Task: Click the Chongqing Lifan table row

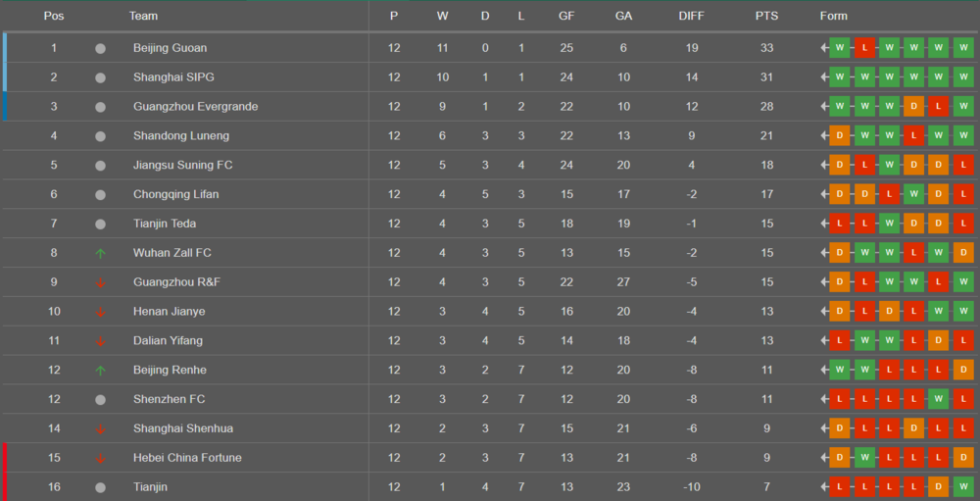Action: [x=490, y=194]
